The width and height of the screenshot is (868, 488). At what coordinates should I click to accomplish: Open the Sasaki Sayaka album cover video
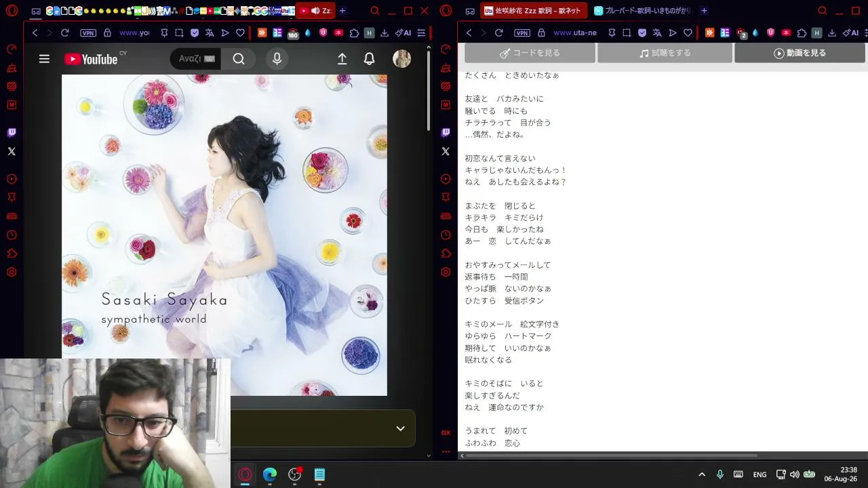pos(224,235)
